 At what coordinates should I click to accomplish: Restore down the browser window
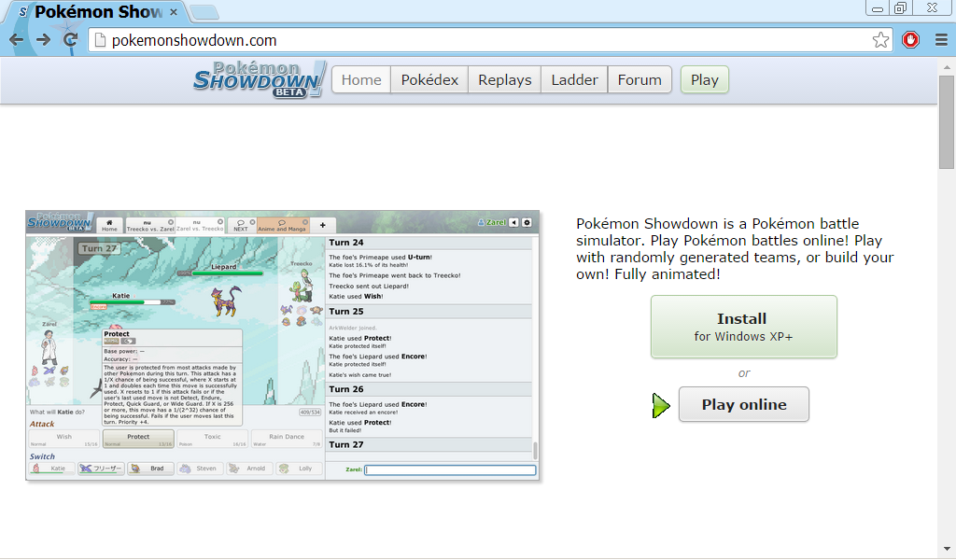click(901, 7)
